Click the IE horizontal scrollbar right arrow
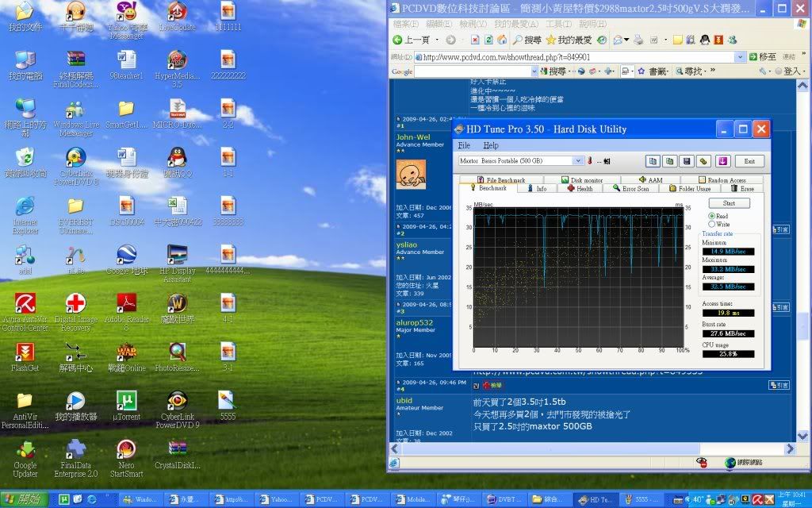 [791, 448]
